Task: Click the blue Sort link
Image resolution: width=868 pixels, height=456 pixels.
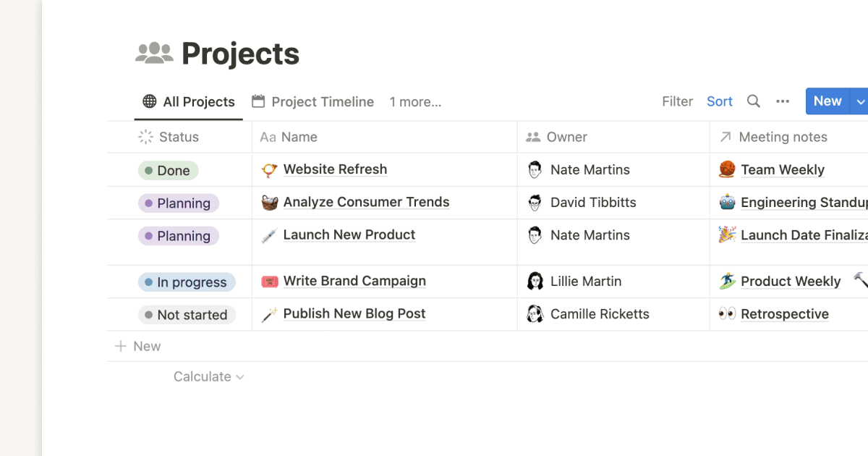Action: coord(719,101)
